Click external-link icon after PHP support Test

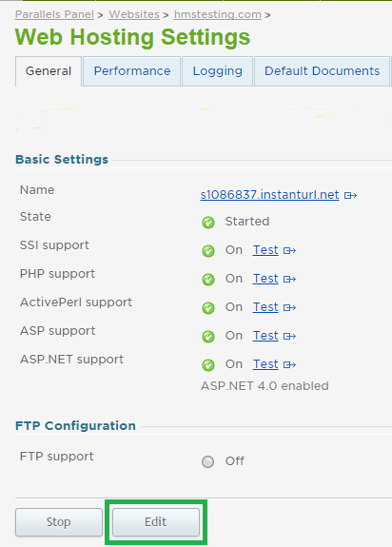click(289, 279)
